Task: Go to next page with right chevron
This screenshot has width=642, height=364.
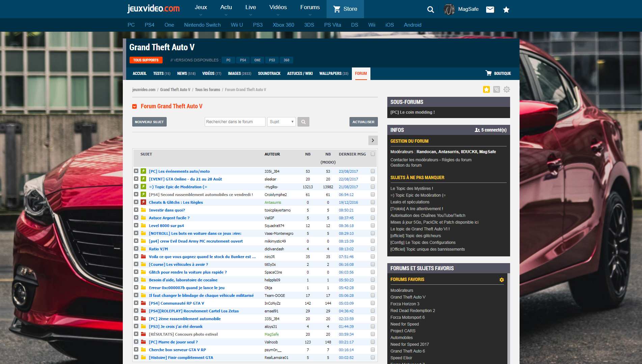Action: point(373,140)
